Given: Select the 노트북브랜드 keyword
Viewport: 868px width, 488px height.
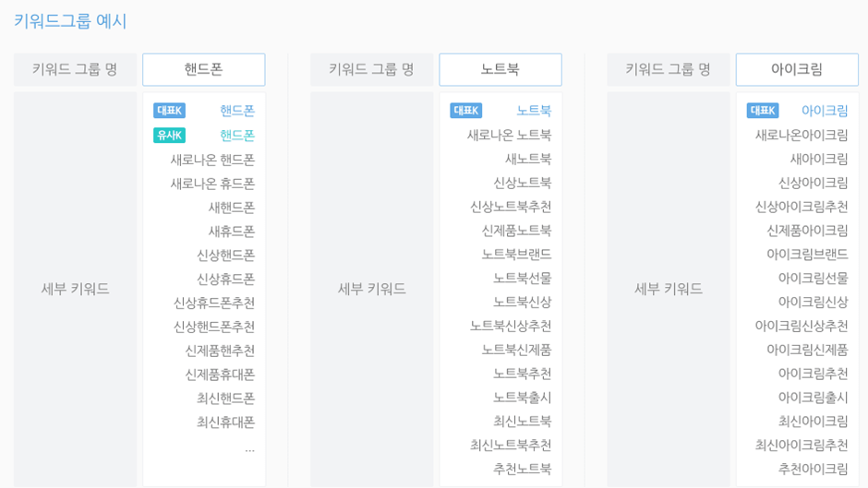Looking at the screenshot, I should click(x=516, y=255).
